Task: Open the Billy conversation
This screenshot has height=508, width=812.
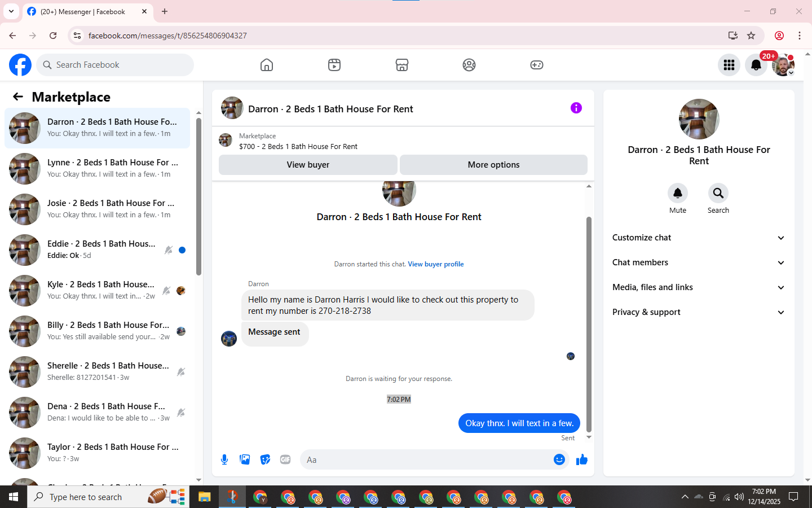Action: coord(97,331)
